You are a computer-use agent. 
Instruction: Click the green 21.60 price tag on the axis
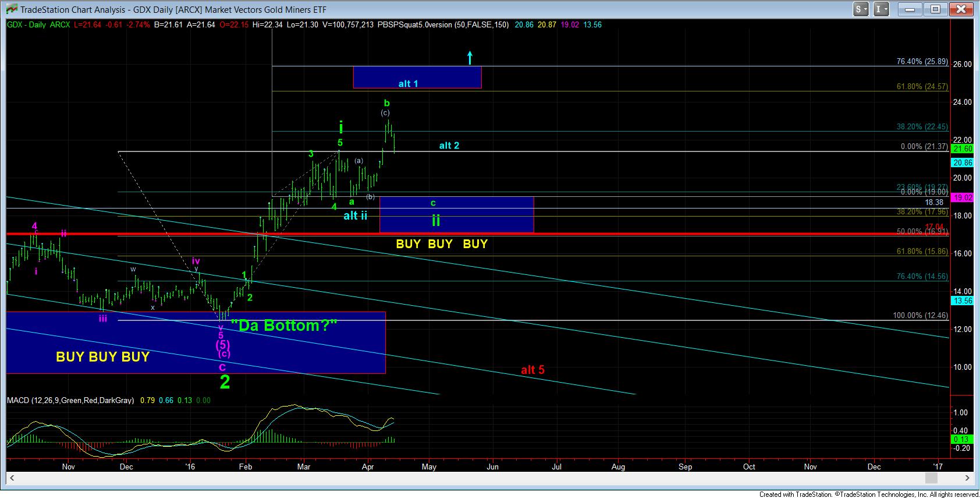pos(961,149)
